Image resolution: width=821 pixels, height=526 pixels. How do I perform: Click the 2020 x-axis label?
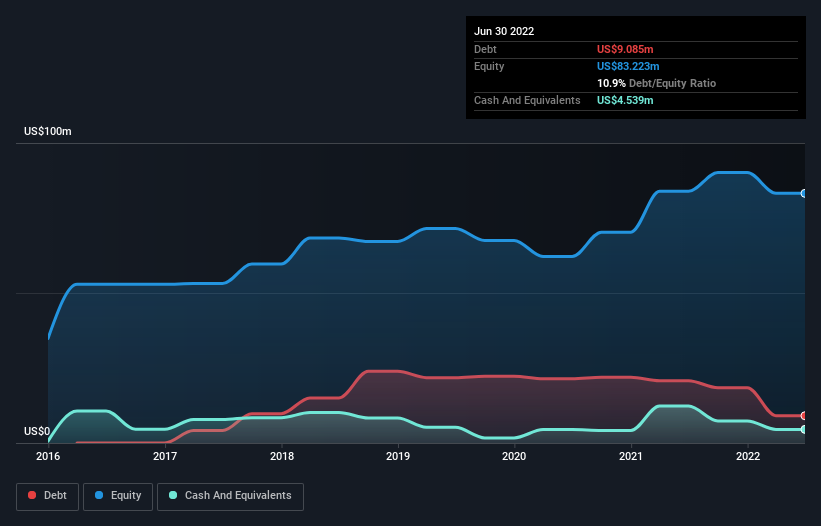(514, 456)
